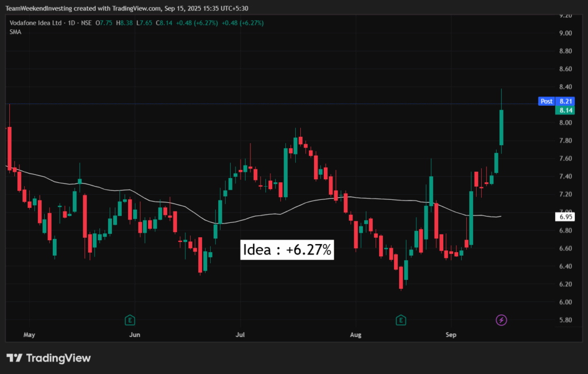Click the Vodafone Idea Ltd symbol title

(x=36, y=23)
